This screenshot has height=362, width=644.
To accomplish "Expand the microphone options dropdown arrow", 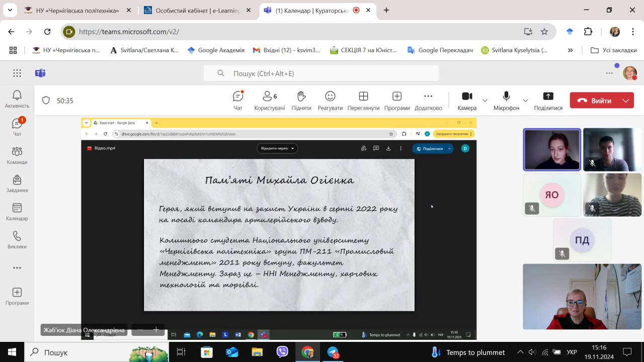I will pos(526,101).
